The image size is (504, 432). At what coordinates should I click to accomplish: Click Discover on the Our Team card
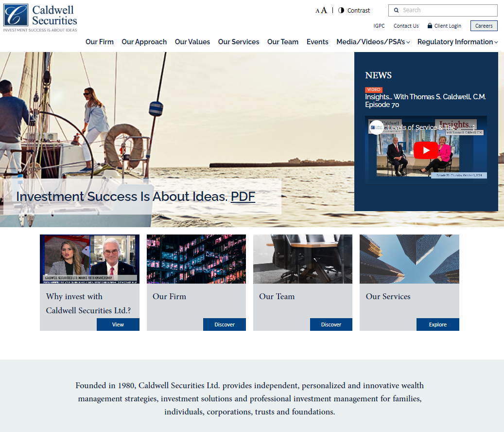tap(331, 324)
